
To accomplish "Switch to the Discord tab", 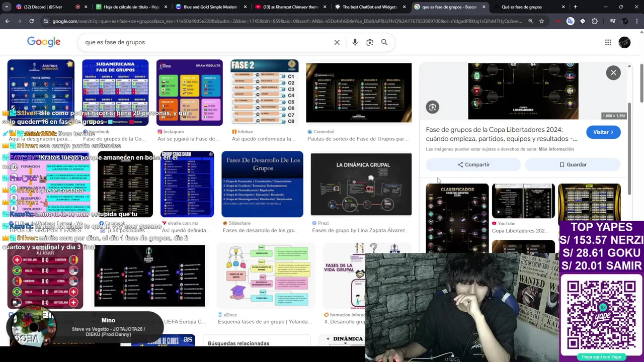I will pos(45,7).
